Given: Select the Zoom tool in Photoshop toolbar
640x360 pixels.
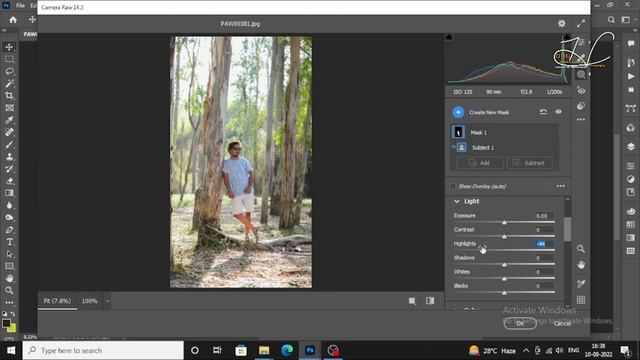Looking at the screenshot, I should [x=9, y=291].
